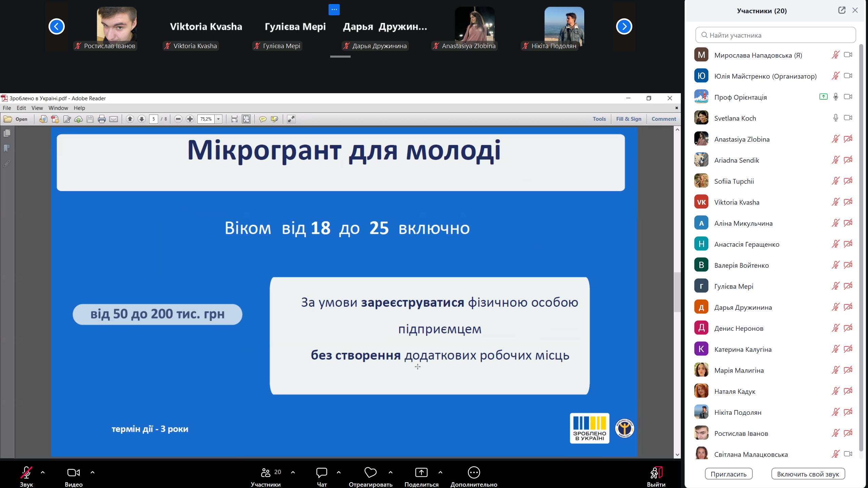Open the attachments paperclip side panel
868x488 pixels.
click(x=7, y=164)
